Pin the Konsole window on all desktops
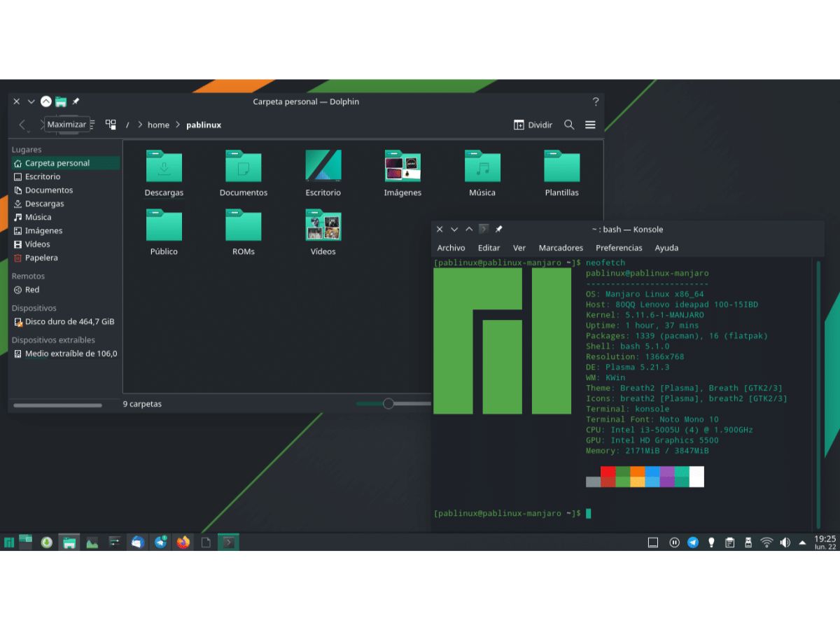Screen dimensions: 840x630 [498, 229]
